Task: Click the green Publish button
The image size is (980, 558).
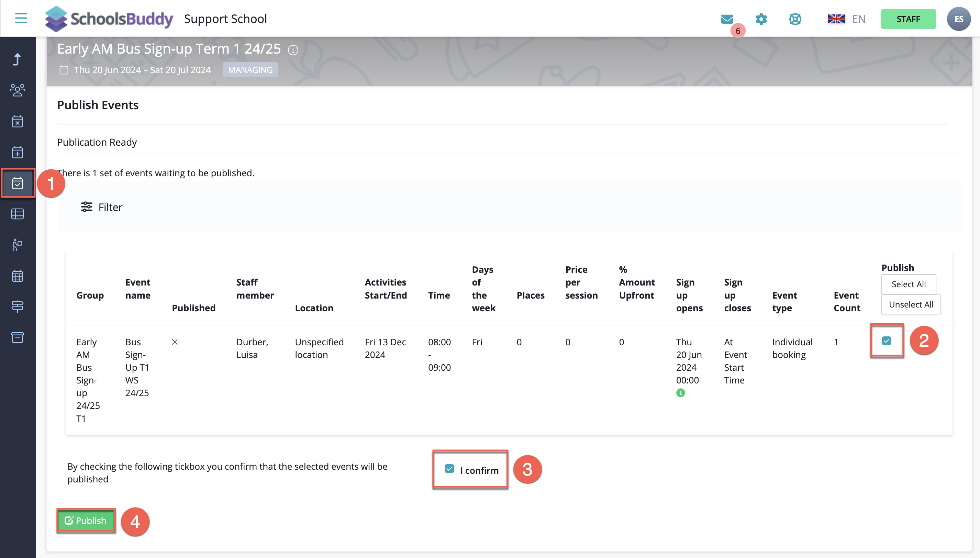Action: (86, 521)
